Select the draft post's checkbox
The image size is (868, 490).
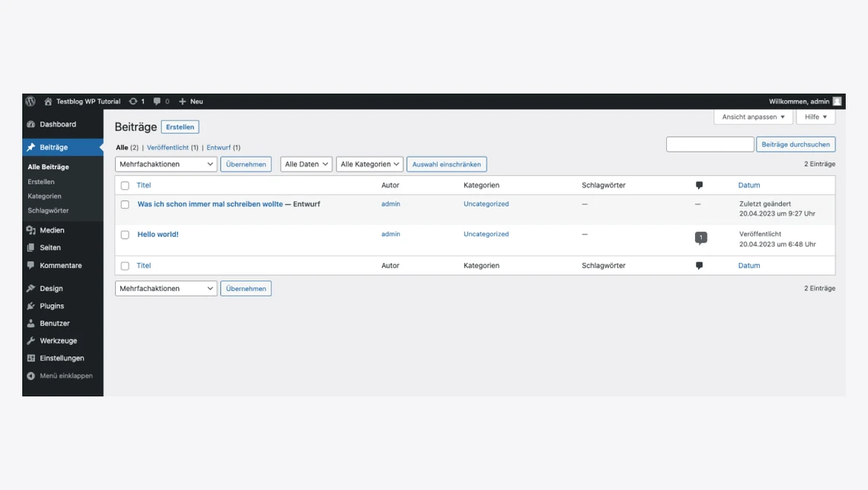(125, 204)
